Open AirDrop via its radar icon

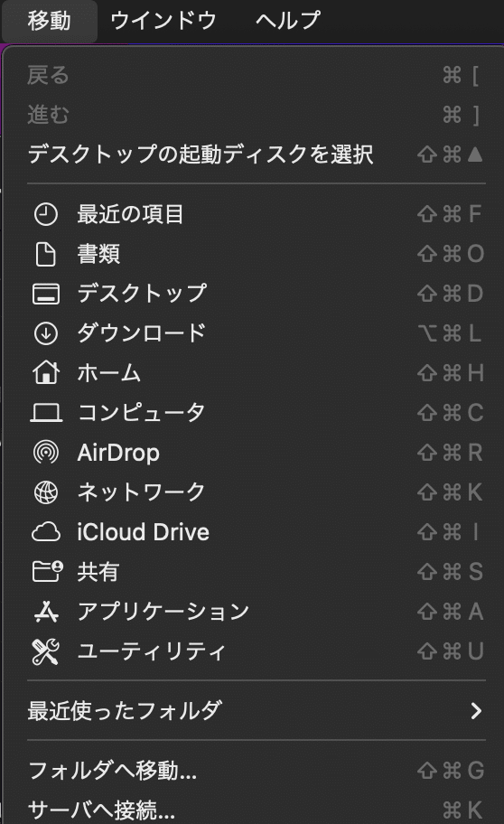pyautogui.click(x=46, y=452)
